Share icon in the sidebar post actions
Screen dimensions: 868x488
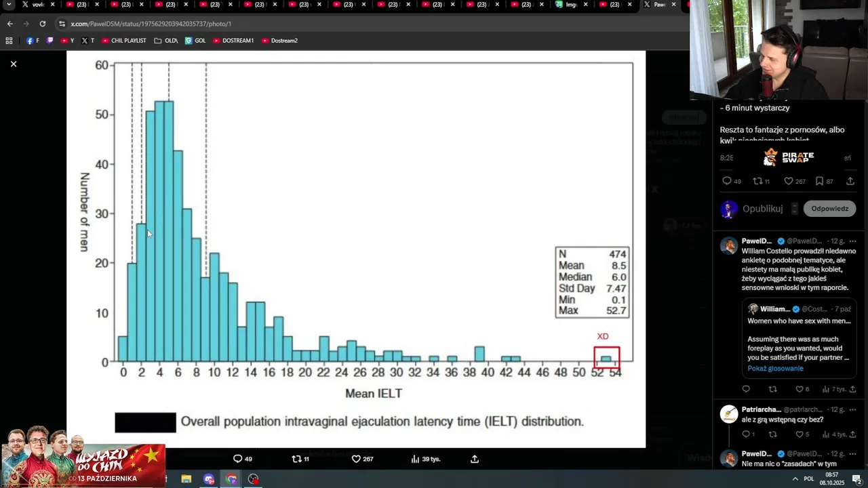(x=850, y=181)
